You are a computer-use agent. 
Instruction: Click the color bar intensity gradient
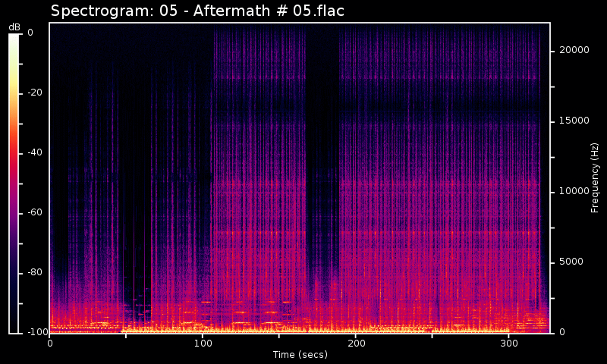(x=14, y=182)
